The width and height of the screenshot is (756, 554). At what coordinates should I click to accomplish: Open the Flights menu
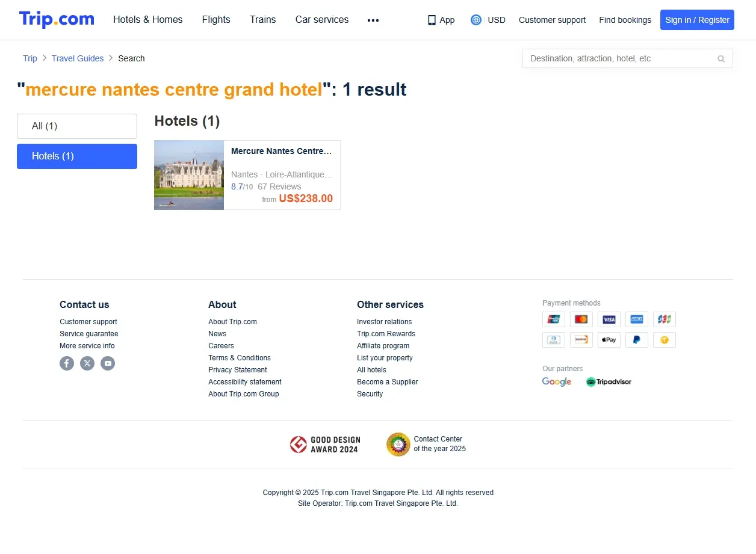pos(216,20)
